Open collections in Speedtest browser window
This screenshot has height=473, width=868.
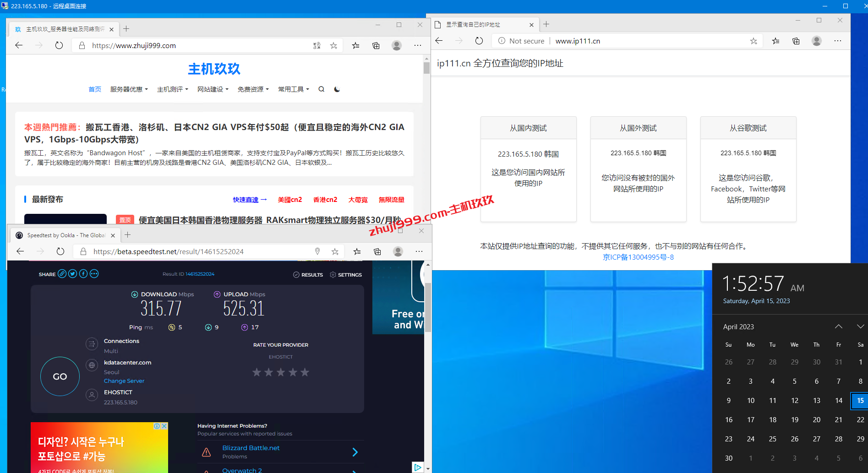(x=377, y=251)
